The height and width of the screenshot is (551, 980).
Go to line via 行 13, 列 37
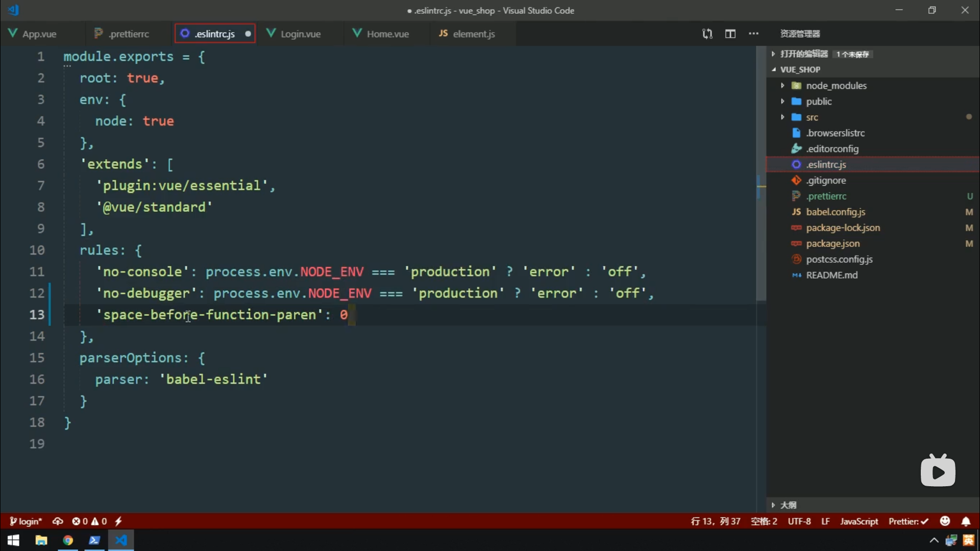coord(716,521)
